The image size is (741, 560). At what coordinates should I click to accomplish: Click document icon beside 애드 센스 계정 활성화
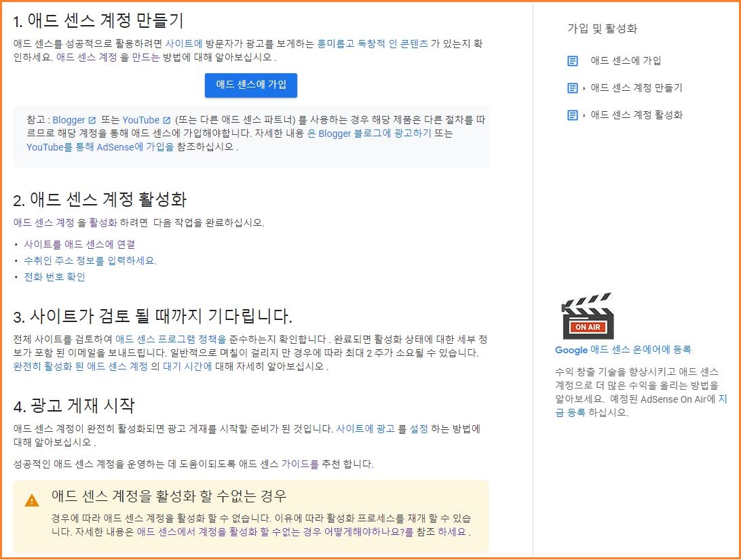pos(572,115)
